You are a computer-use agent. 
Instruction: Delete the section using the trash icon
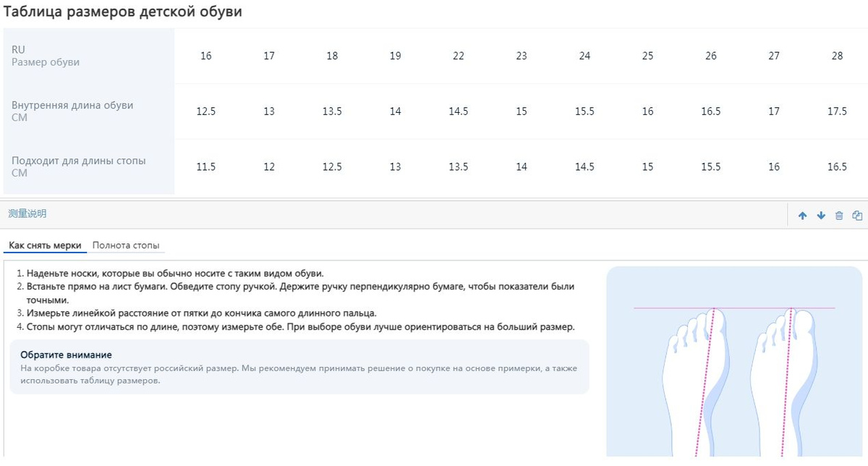point(839,216)
